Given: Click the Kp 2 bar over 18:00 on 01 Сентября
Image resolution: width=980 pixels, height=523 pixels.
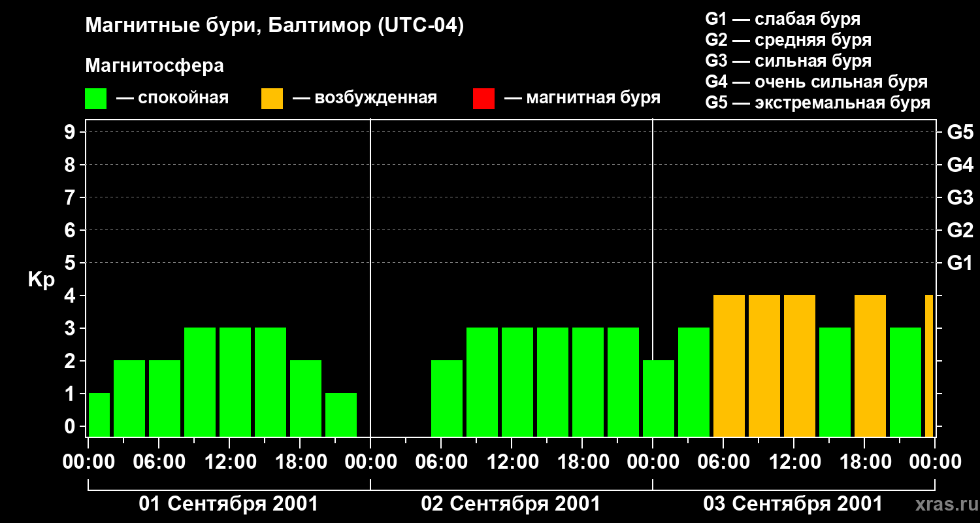Looking at the screenshot, I should 306,398.
